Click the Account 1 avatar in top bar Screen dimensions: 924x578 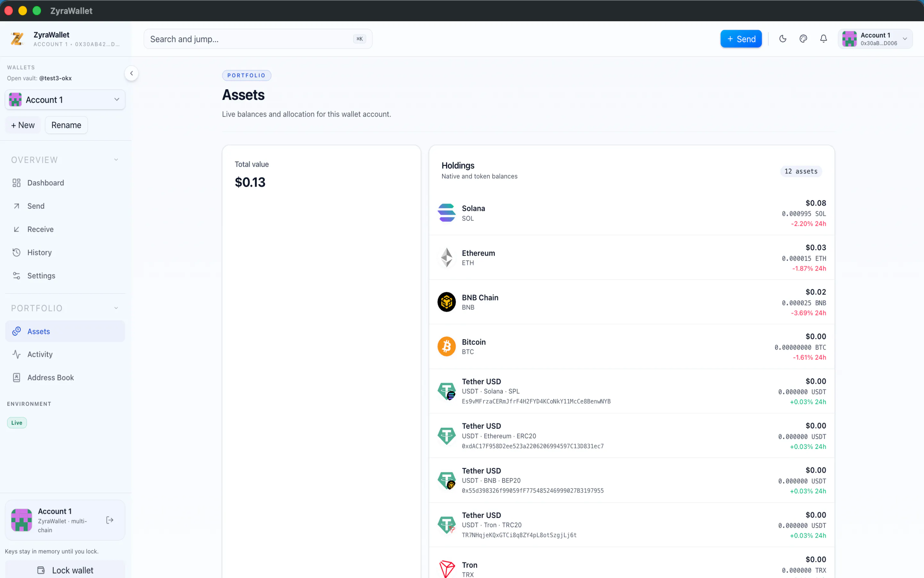point(850,39)
